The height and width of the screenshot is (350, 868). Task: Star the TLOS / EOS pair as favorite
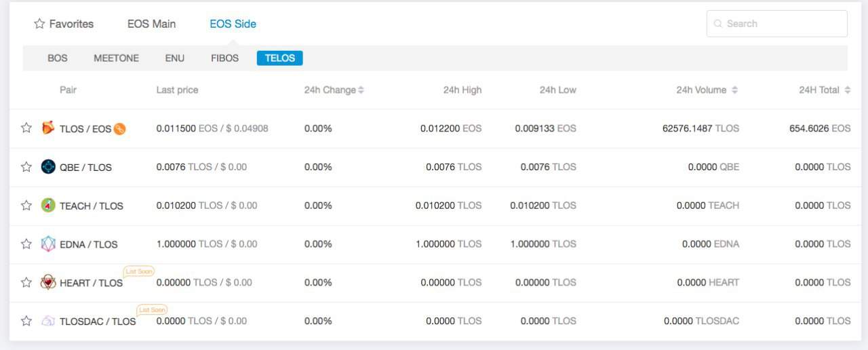[26, 128]
